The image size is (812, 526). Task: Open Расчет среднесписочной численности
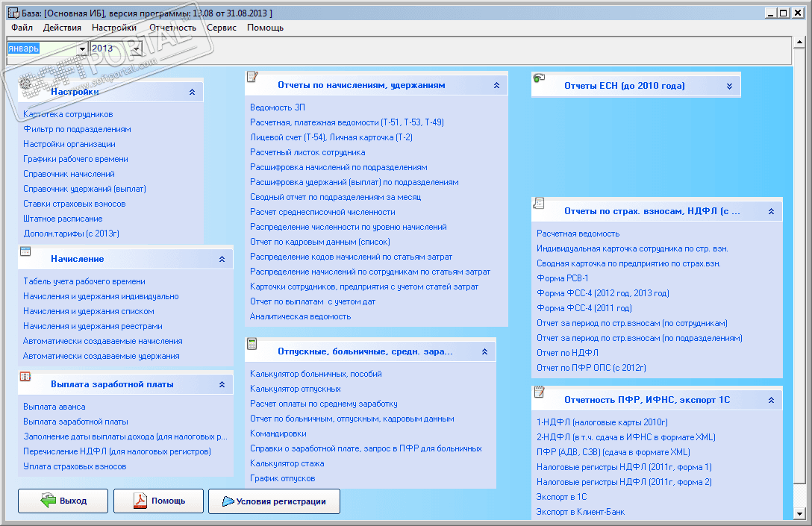(x=322, y=212)
